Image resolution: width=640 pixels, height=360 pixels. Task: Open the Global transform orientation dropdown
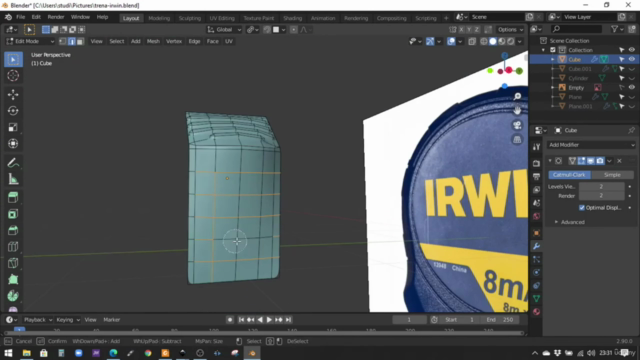tap(224, 29)
